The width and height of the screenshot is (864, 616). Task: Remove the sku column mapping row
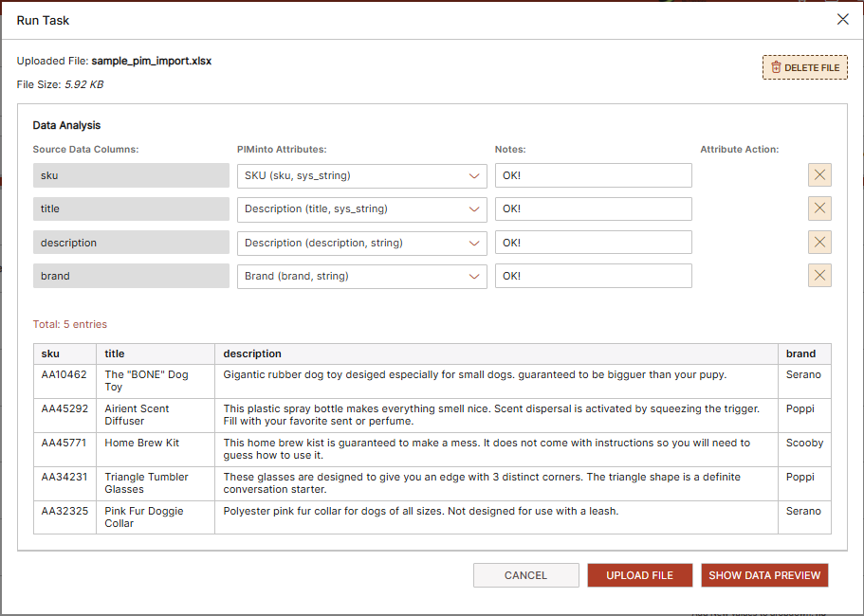[819, 175]
